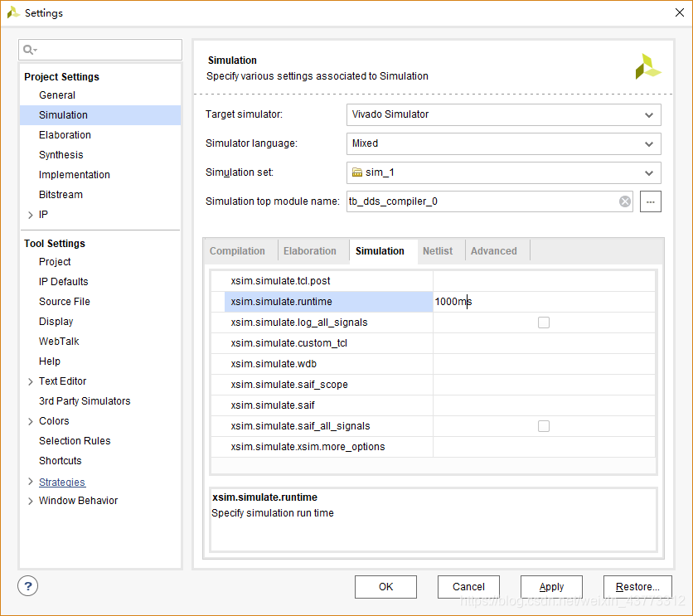Expand the Text Editor node
This screenshot has width=693, height=616.
pos(31,382)
